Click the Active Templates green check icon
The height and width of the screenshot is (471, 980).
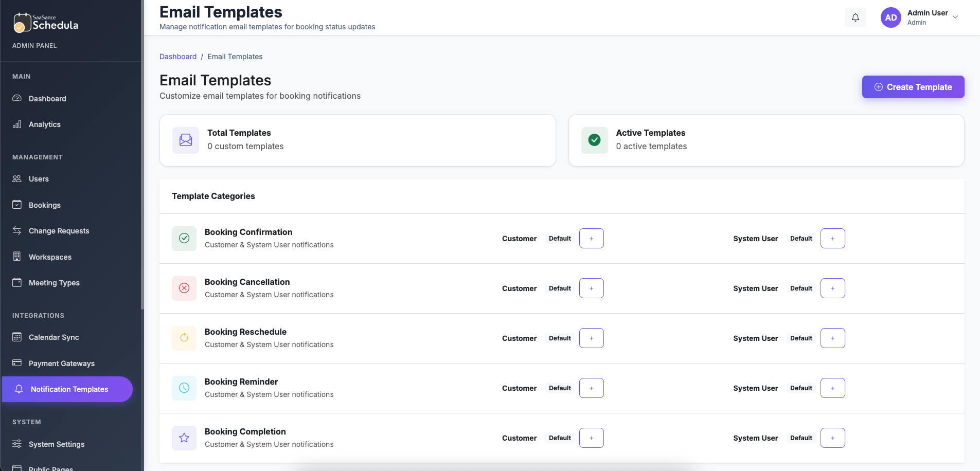594,140
